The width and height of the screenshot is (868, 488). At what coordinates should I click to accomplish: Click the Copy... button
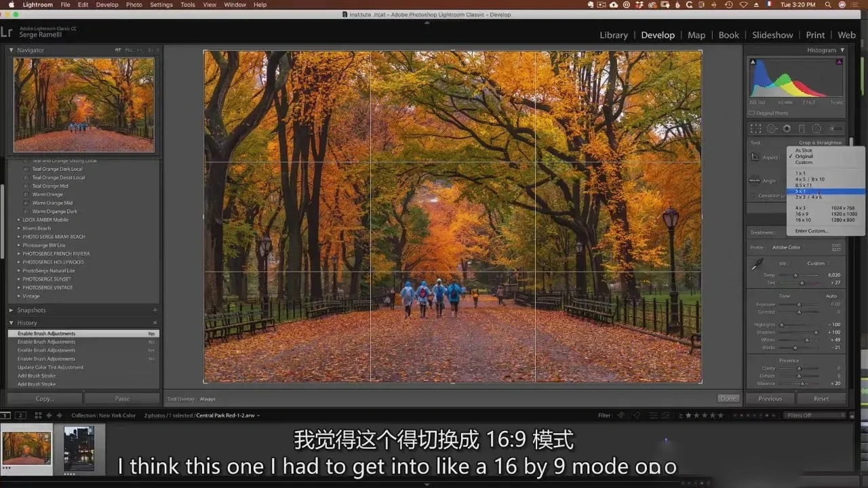click(x=45, y=399)
